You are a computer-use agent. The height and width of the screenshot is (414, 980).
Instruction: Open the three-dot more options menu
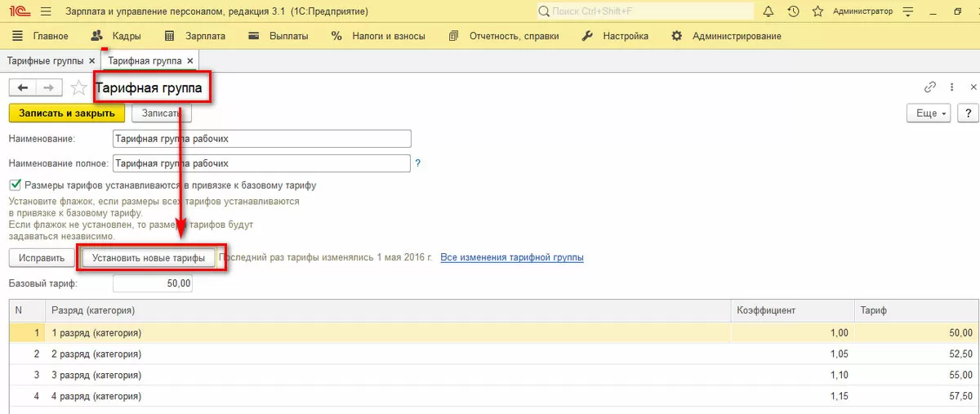(951, 87)
